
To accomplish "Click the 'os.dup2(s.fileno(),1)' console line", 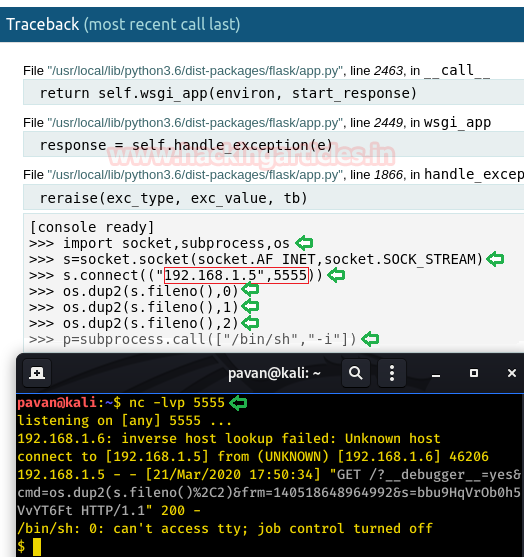I will click(134, 307).
